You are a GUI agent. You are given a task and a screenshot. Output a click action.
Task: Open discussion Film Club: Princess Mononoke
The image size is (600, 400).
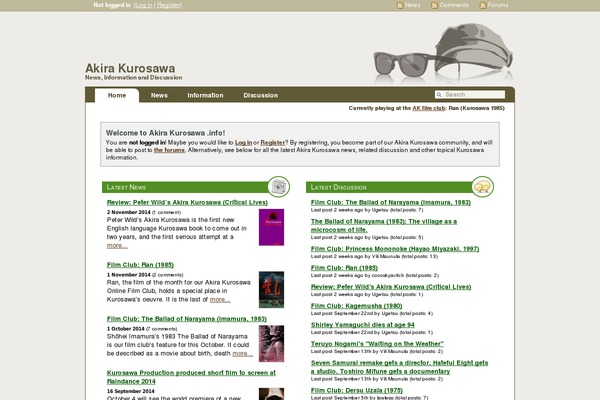point(395,249)
